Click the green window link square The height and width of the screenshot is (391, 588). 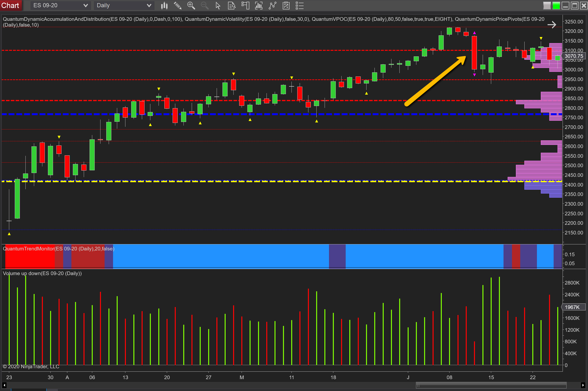(556, 6)
